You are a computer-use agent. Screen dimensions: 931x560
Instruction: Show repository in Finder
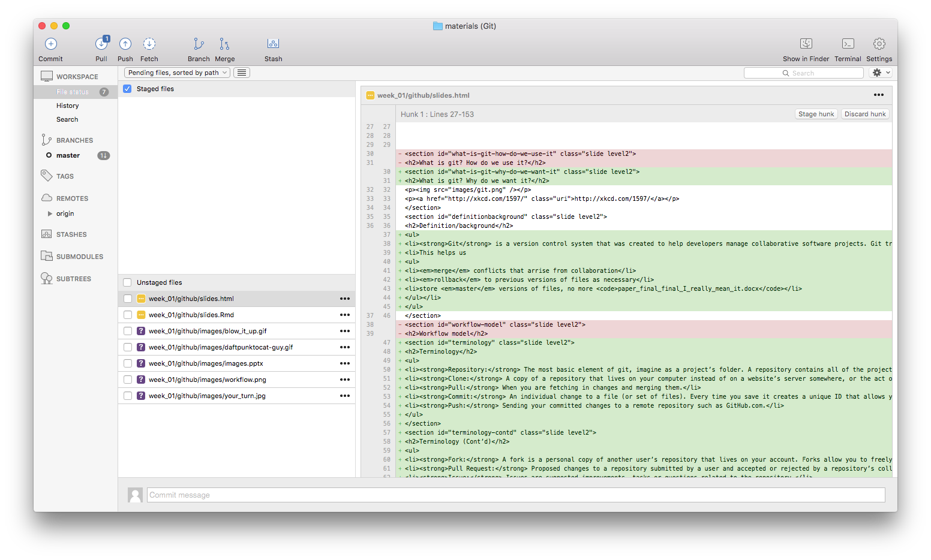(x=806, y=44)
